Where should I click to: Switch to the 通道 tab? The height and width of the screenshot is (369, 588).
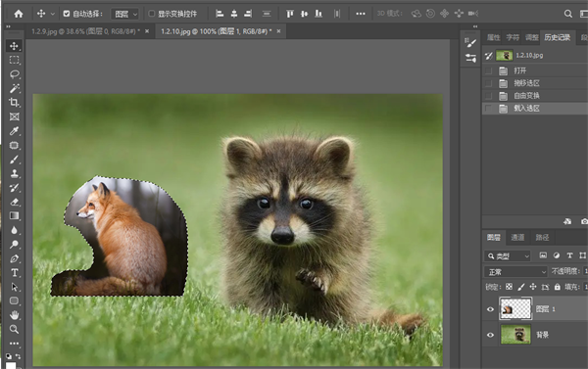click(517, 237)
